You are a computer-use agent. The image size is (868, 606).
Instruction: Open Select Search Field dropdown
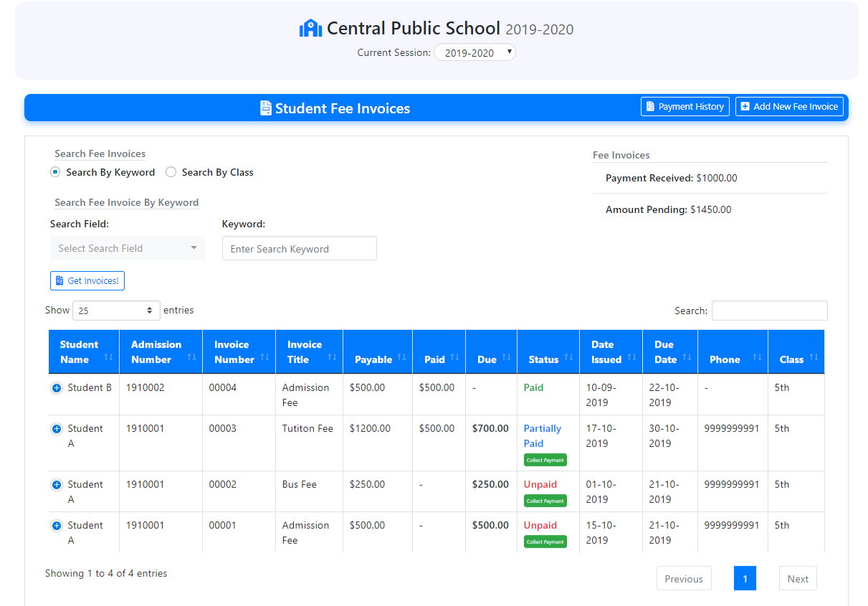(x=128, y=248)
